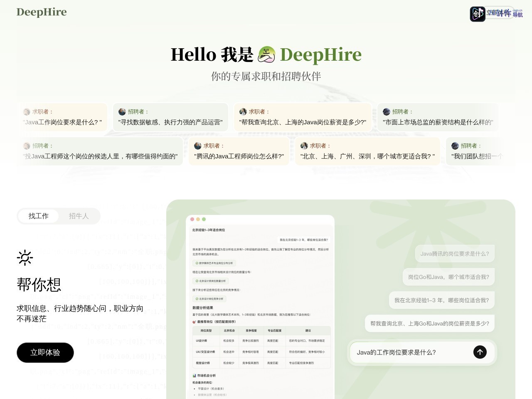
Task: Click the top-right 立即体验 header button
Action: pyautogui.click(x=498, y=13)
